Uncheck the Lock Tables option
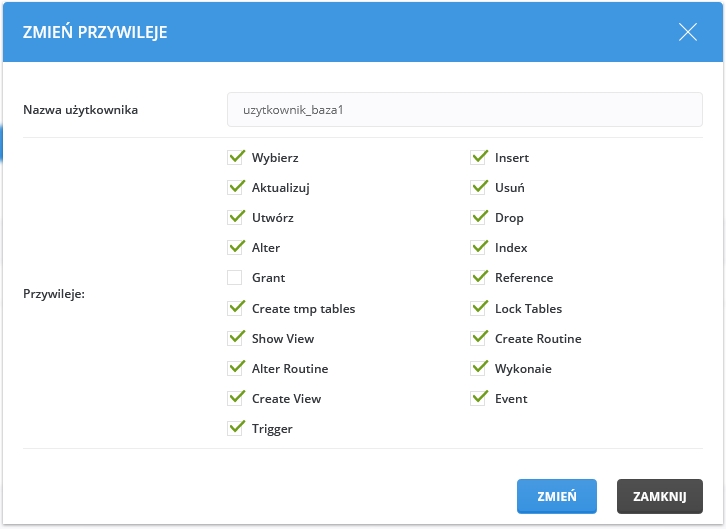This screenshot has height=529, width=726. tap(478, 309)
